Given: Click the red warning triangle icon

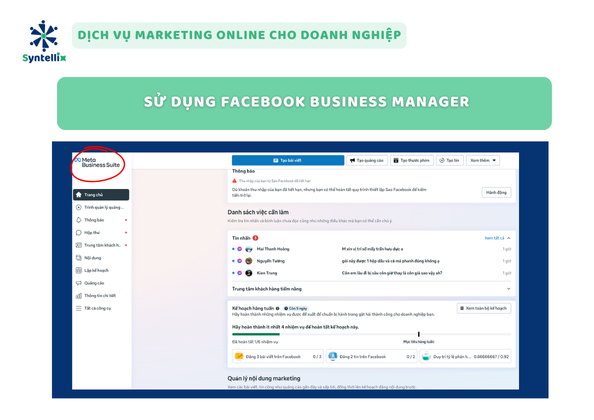Looking at the screenshot, I should [x=234, y=181].
